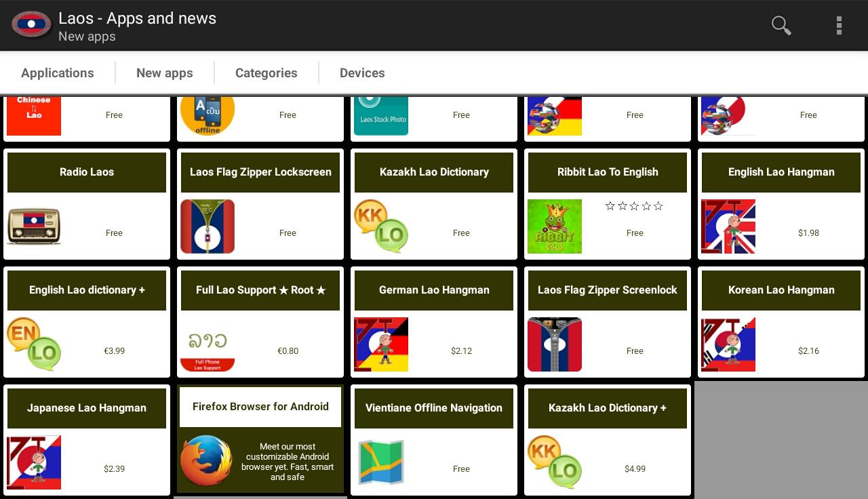Screen dimensions: 868x499
Task: Tap the Vientiane Offline Navigation map icon
Action: tap(381, 462)
